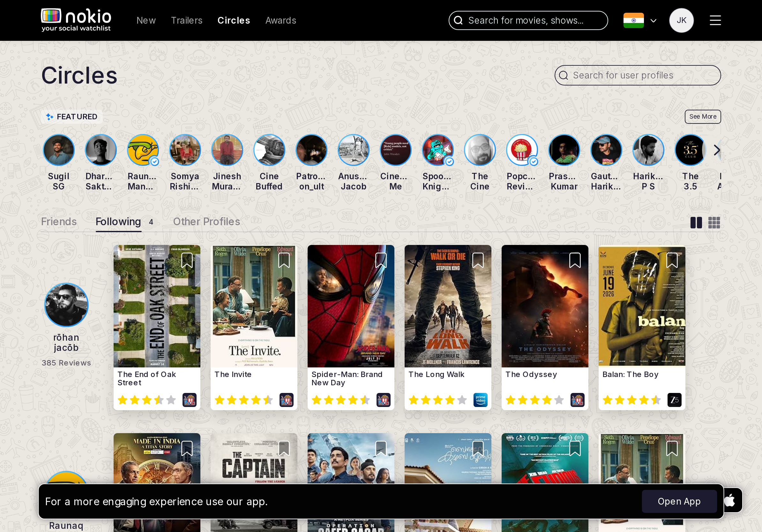762x532 pixels.
Task: Open The End of Oak Street title link
Action: (x=147, y=379)
